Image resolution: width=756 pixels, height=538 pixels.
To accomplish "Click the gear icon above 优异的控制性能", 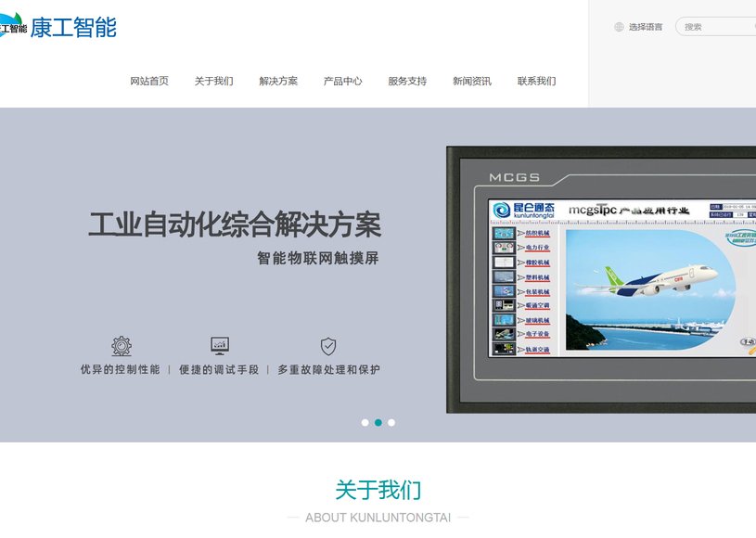I will [x=122, y=346].
